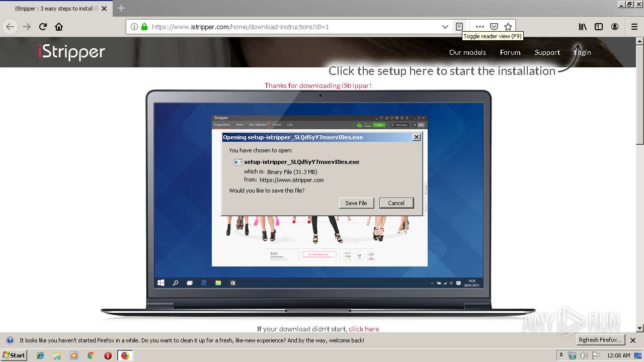Click Save File in the dialog image
Viewport: 644px width, 362px height.
tap(356, 203)
